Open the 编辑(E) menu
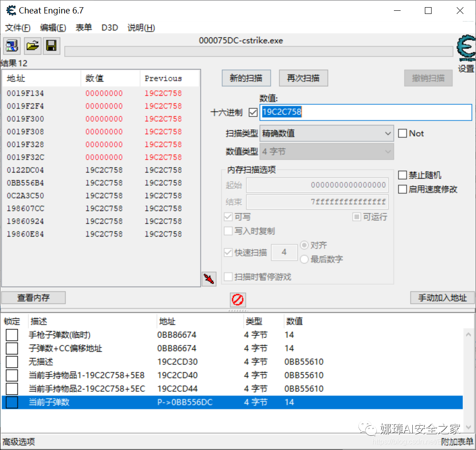 [53, 28]
